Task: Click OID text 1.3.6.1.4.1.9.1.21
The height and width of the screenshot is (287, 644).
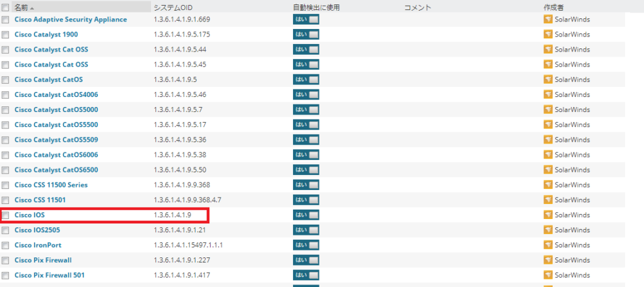Action: click(x=180, y=230)
